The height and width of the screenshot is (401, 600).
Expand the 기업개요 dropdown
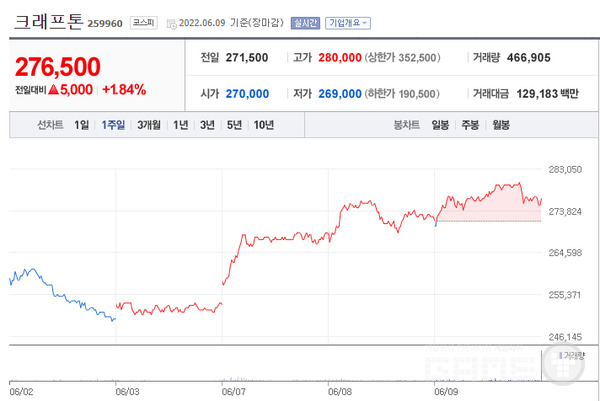pyautogui.click(x=348, y=22)
